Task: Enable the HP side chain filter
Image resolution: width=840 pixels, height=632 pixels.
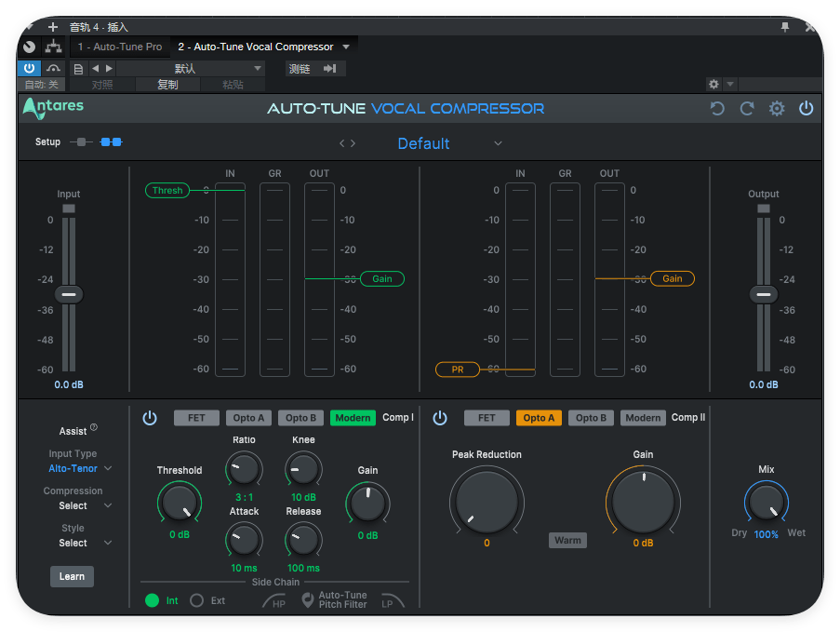Action: click(274, 601)
